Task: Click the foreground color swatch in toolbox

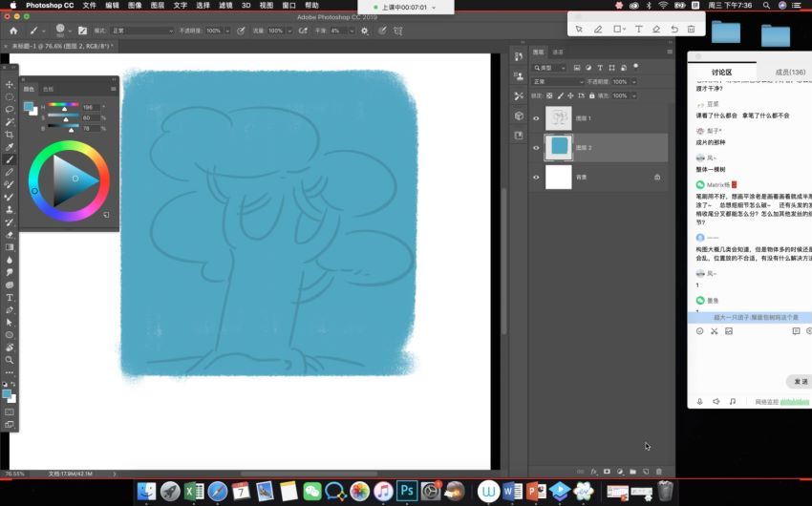Action: [7, 394]
